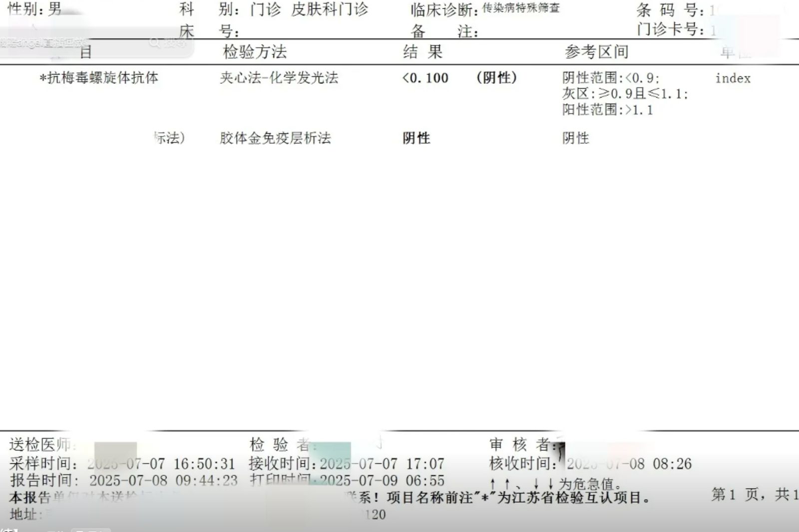The height and width of the screenshot is (532, 799).
Task: Click the <0.100 result value
Action: click(425, 78)
